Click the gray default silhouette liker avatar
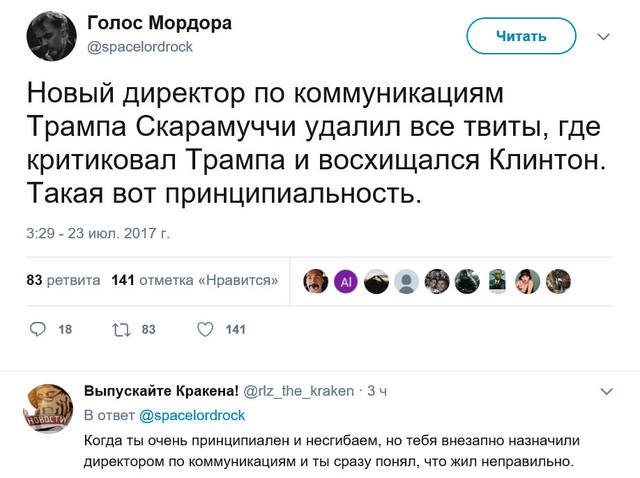 point(406,281)
